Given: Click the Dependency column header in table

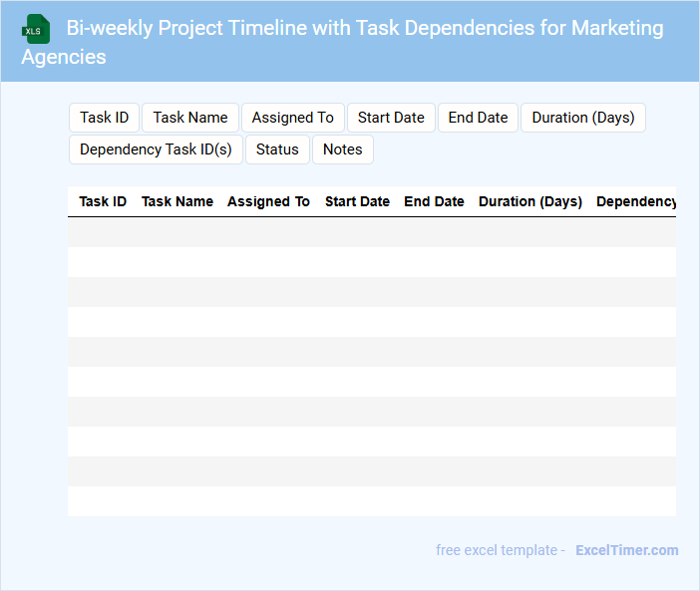Looking at the screenshot, I should (x=636, y=201).
